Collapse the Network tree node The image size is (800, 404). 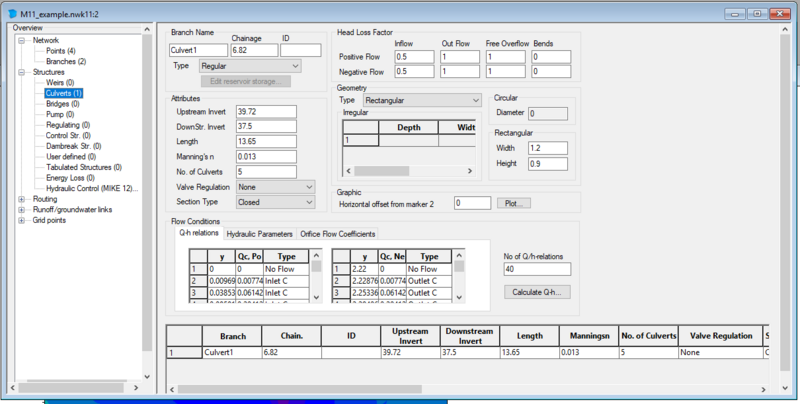point(21,40)
